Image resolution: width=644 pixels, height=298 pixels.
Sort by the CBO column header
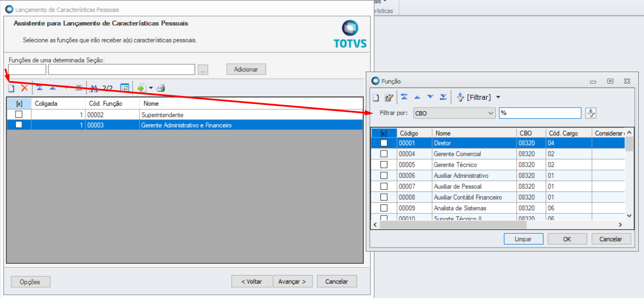tap(531, 133)
